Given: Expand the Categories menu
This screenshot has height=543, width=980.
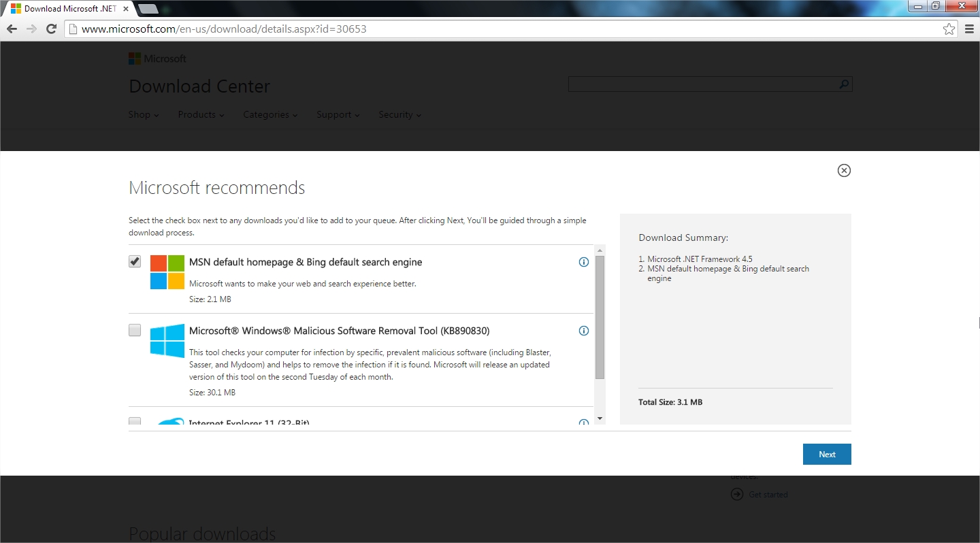Looking at the screenshot, I should (270, 114).
